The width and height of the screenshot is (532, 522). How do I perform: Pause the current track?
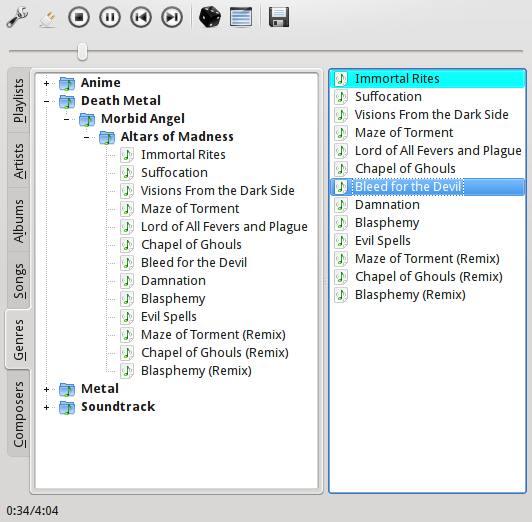pyautogui.click(x=110, y=17)
